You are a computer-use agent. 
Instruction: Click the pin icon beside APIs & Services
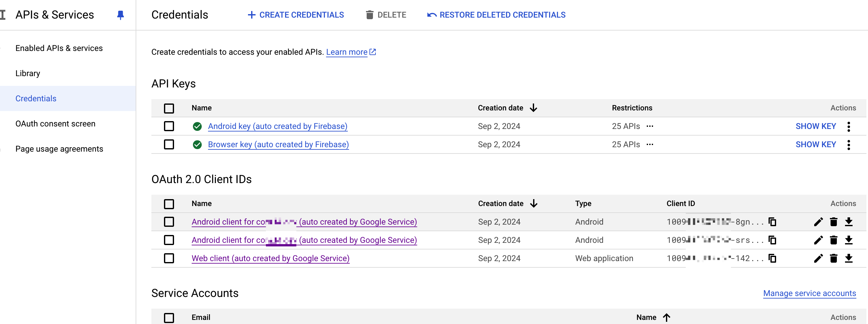(120, 15)
